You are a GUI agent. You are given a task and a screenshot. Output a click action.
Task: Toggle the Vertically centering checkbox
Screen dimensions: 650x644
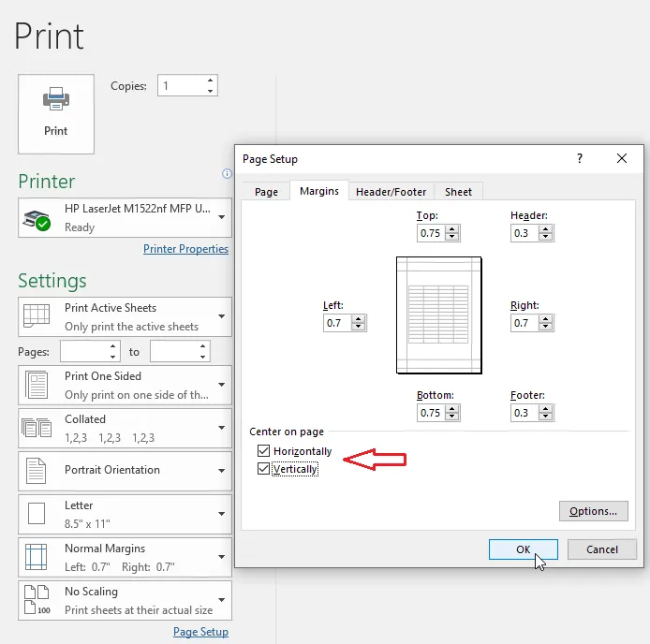tap(263, 469)
